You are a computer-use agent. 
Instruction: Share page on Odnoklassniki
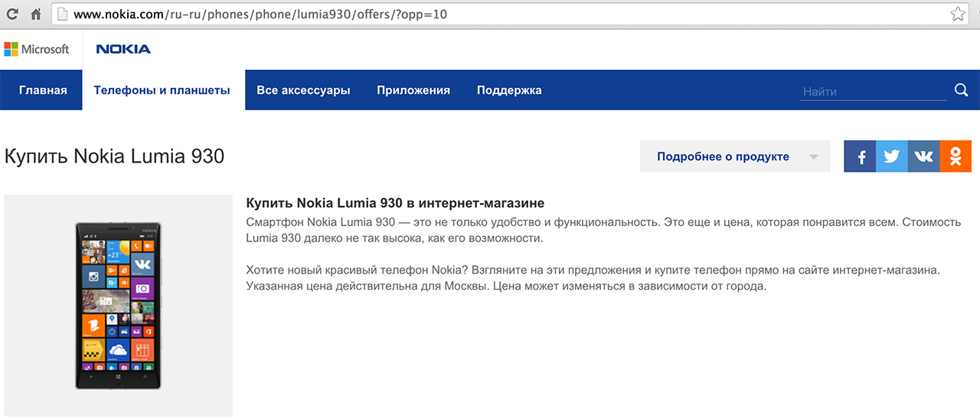(955, 156)
